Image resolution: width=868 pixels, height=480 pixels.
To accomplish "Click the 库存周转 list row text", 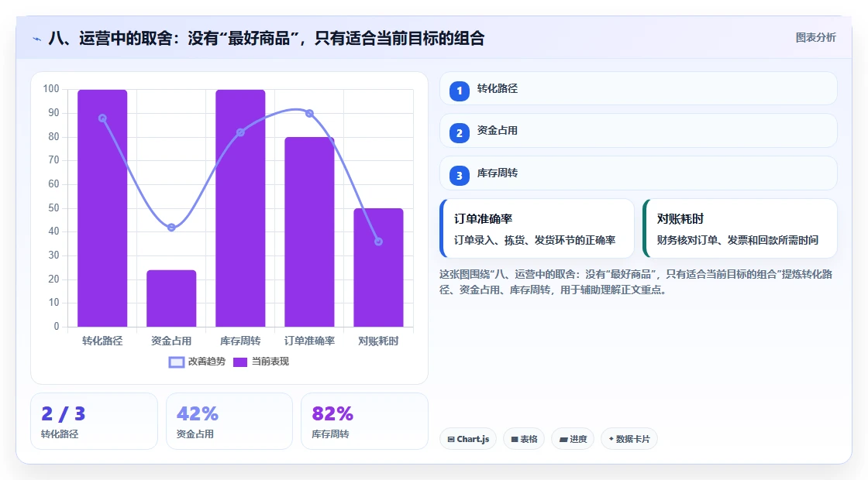I will 497,173.
